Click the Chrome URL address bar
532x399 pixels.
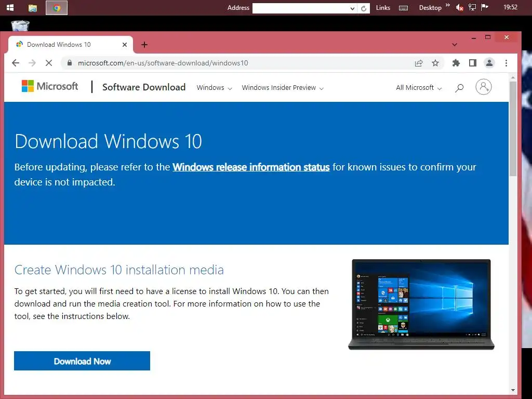click(237, 63)
